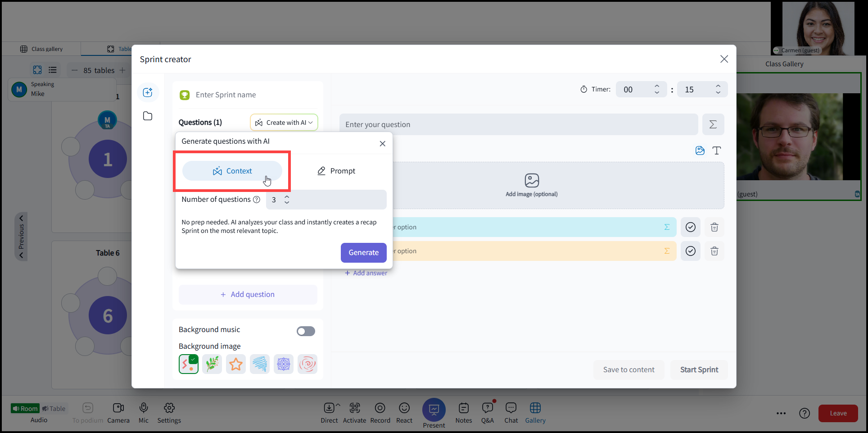Click the Add question button
This screenshot has width=868, height=433.
(x=248, y=294)
